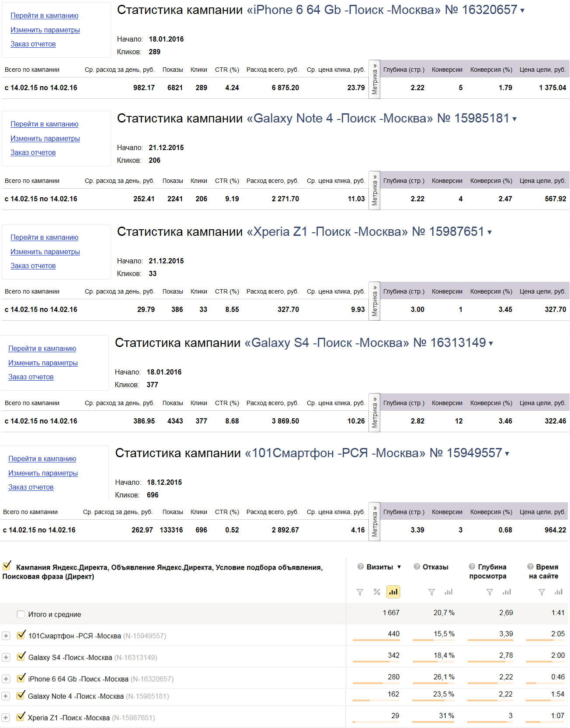Open Изменить параметры for Galaxy Note 4 campaign
This screenshot has width=570, height=728.
(45, 139)
